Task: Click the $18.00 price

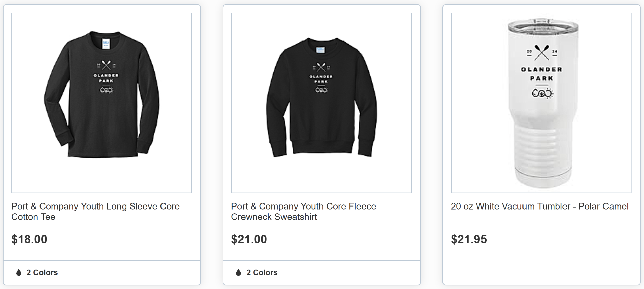Action: coord(29,239)
